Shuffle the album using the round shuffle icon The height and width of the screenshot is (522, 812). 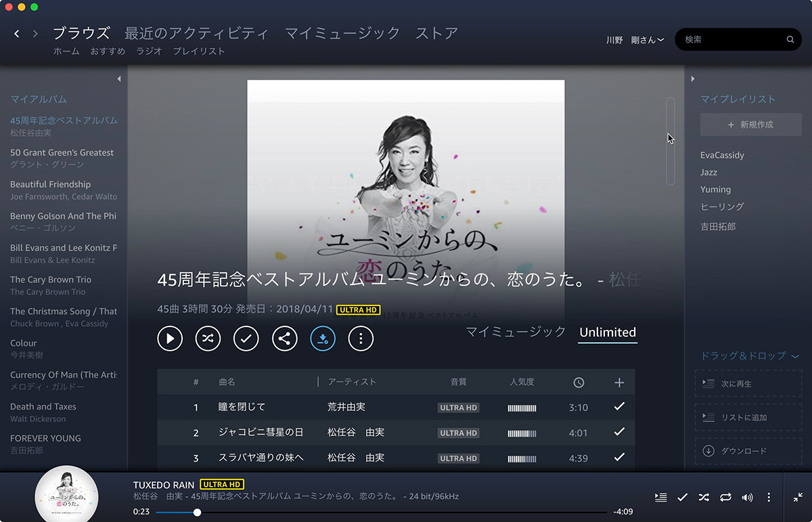pyautogui.click(x=208, y=338)
